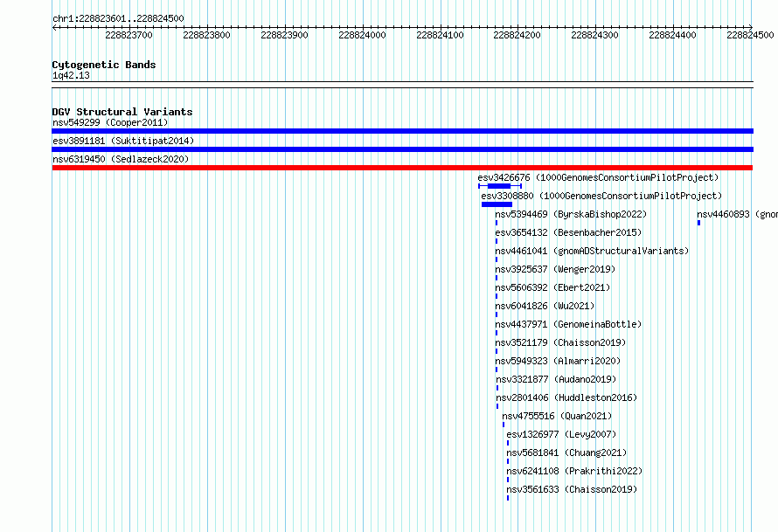Select the blue bar under esv3891181
Viewport: 778px width, 532px height.
(x=402, y=149)
